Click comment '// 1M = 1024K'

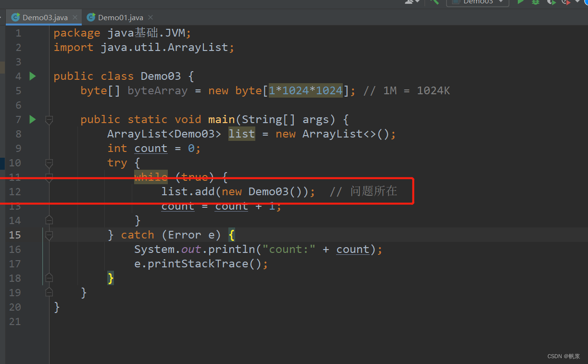click(x=407, y=90)
